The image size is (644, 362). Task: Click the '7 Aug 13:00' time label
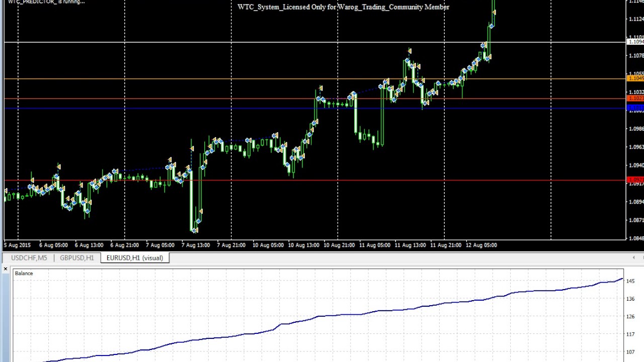196,245
